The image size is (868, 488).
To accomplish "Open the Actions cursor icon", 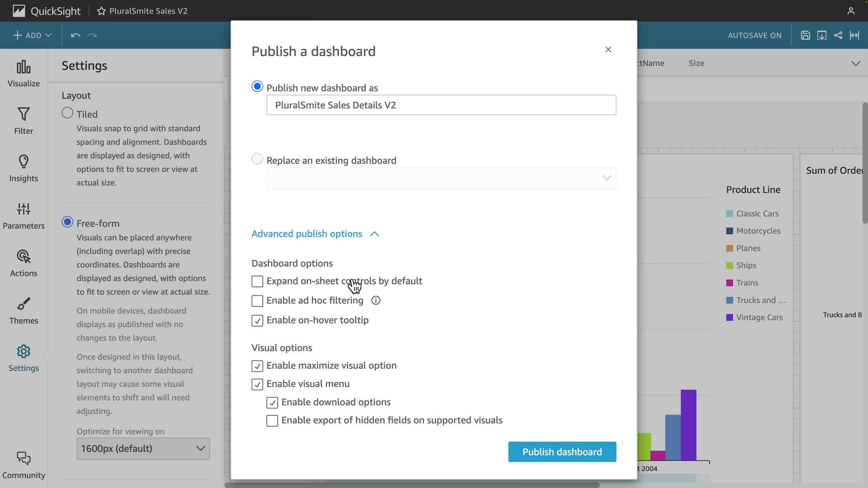I will point(24,257).
